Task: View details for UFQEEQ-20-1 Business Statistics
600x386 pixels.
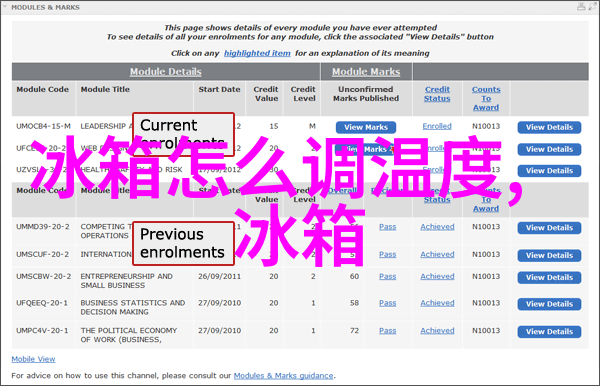Action: pyautogui.click(x=549, y=304)
